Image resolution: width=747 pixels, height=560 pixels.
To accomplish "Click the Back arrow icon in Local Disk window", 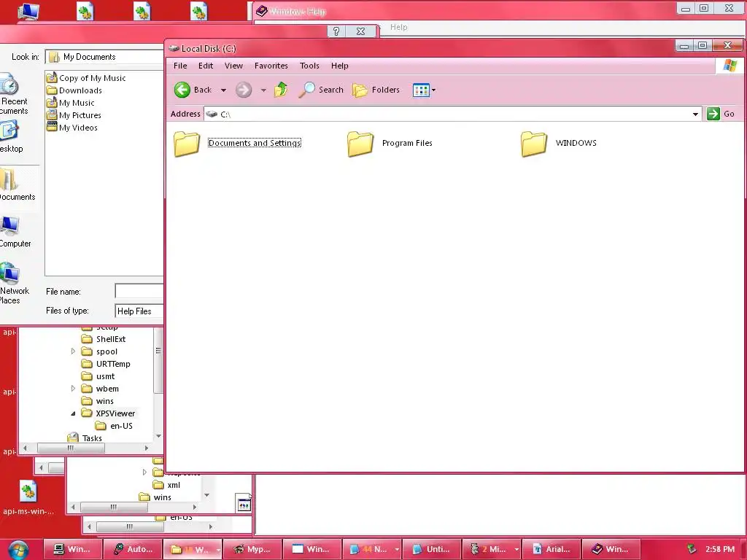I will [x=182, y=90].
